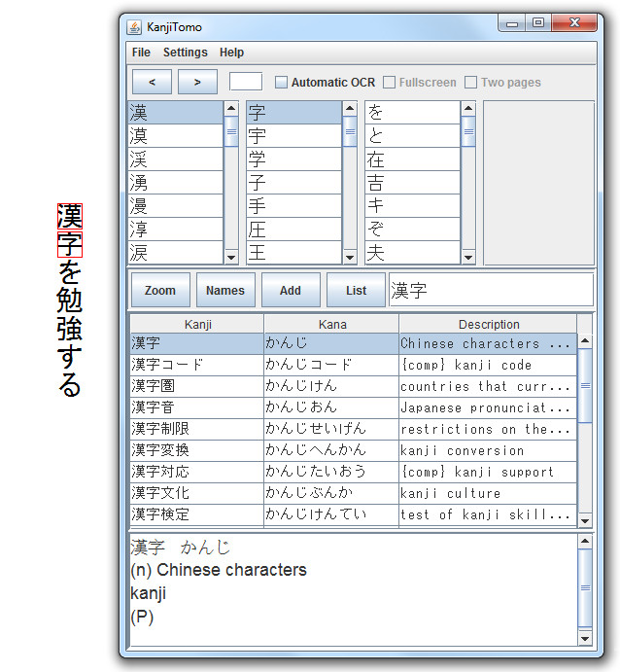Screen dimensions: 620x672
Task: Click the search field containing 漢字
Action: [x=491, y=290]
